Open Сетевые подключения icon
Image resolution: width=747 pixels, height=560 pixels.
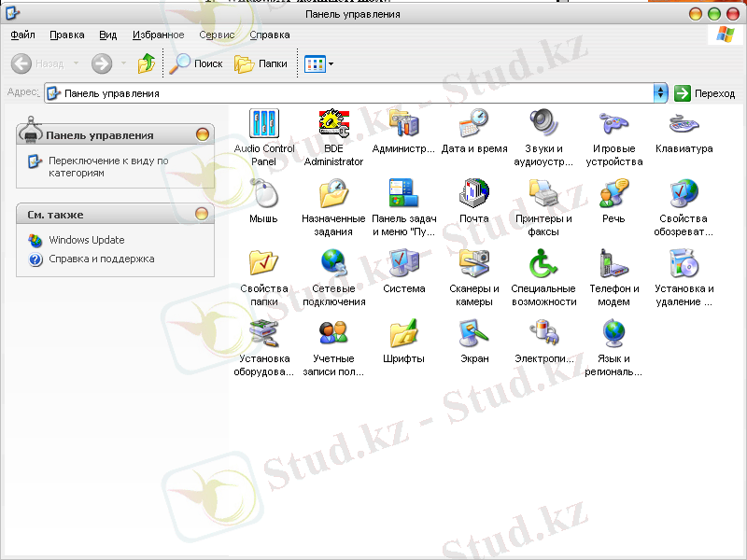333,263
